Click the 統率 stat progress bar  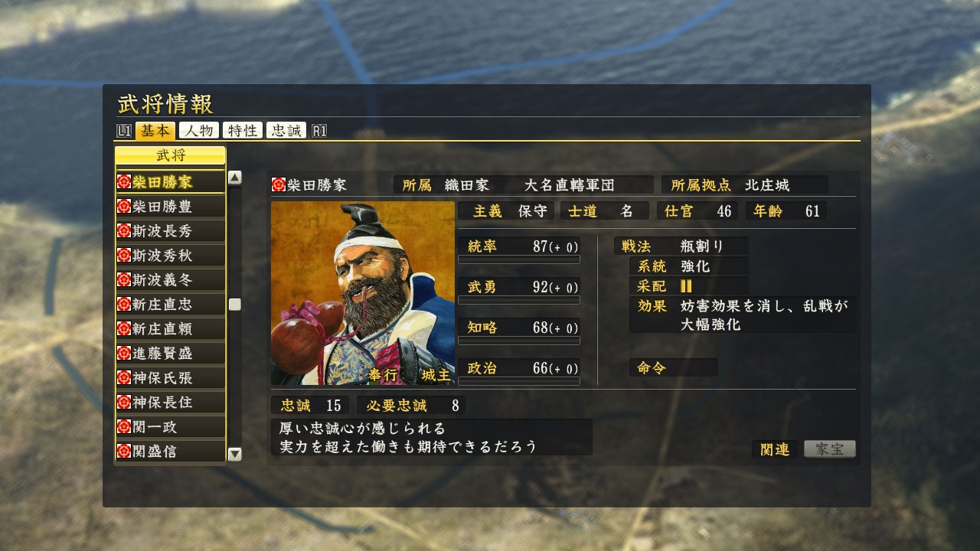coord(519,260)
